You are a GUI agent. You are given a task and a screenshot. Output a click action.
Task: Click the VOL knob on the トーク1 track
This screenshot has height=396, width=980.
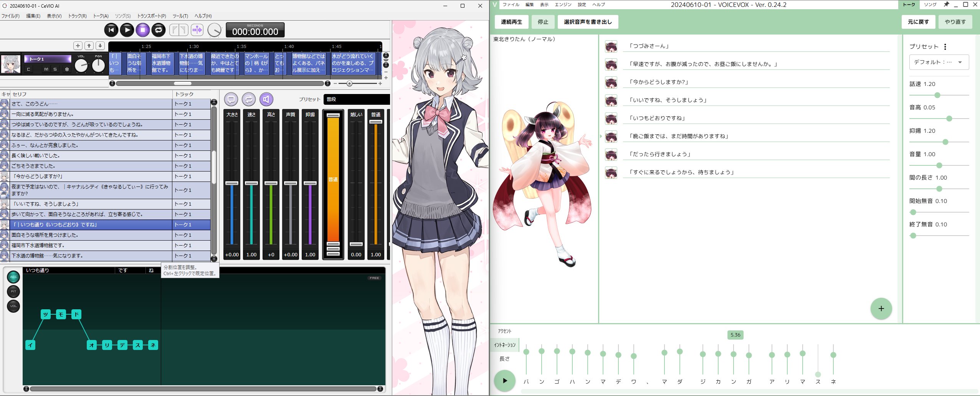81,66
